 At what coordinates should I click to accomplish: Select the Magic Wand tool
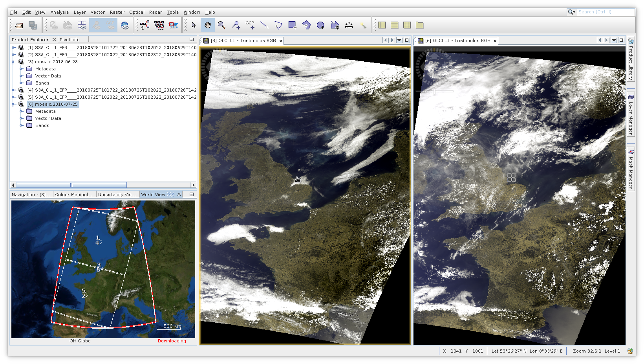pos(363,25)
